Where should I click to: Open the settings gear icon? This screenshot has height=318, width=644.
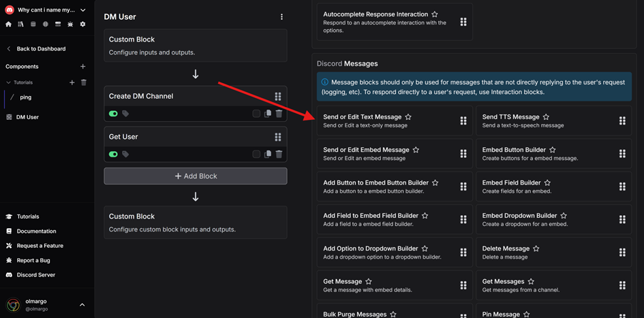coord(82,25)
